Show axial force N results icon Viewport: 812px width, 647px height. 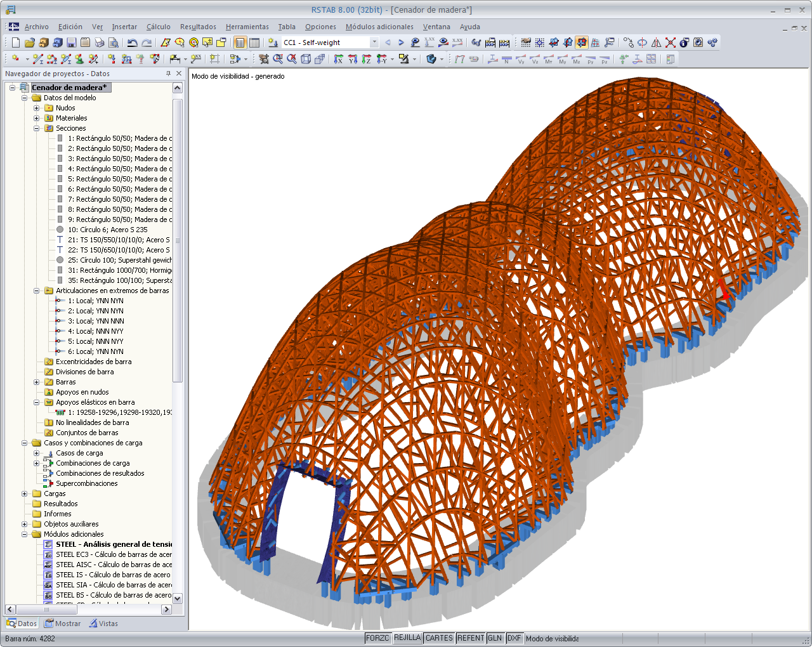pos(506,60)
